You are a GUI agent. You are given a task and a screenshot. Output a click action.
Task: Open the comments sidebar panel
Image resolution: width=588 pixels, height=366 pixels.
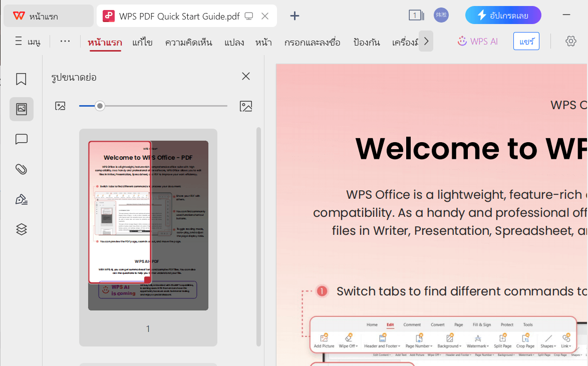click(x=22, y=139)
